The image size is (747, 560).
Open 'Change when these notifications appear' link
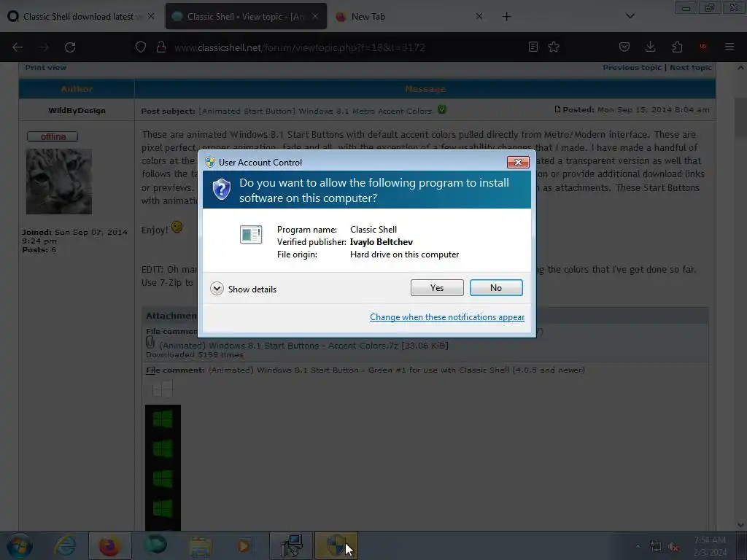447,317
